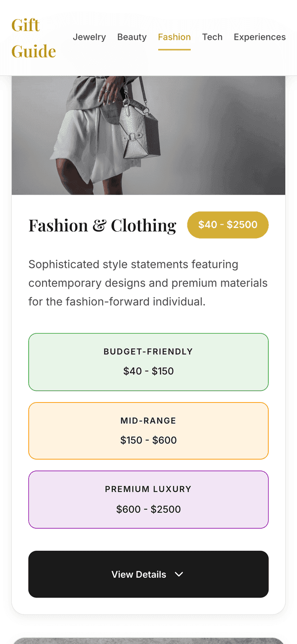Screen dimensions: 297x644
Task: Pick the purple Premium Luxury tier label
Action: (148, 489)
